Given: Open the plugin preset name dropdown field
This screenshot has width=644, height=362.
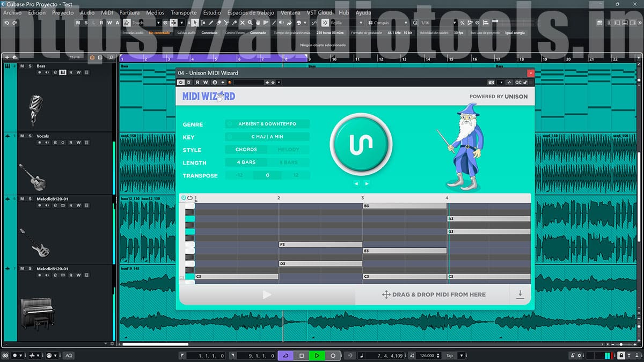Looking at the screenshot, I should pyautogui.click(x=249, y=82).
